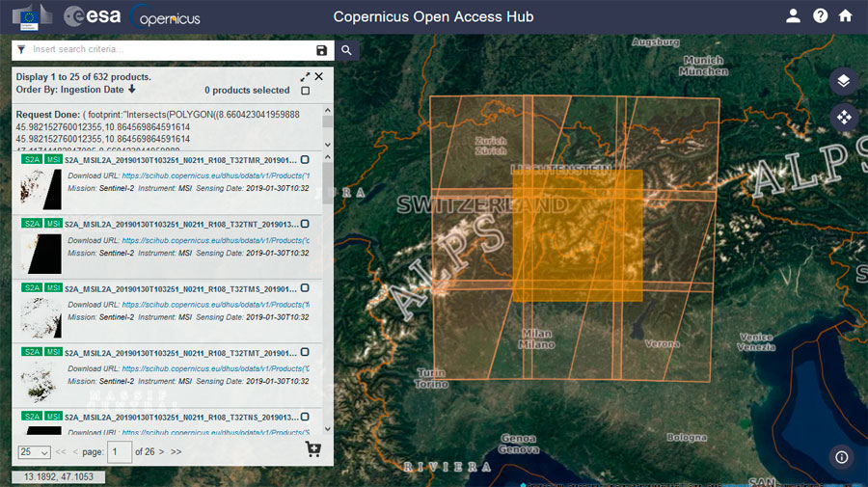Image resolution: width=868 pixels, height=487 pixels.
Task: Select all products checkbox
Action: tap(306, 91)
